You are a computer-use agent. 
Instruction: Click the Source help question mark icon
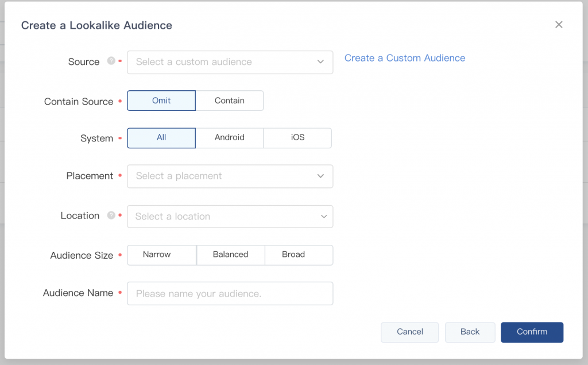[x=111, y=61]
